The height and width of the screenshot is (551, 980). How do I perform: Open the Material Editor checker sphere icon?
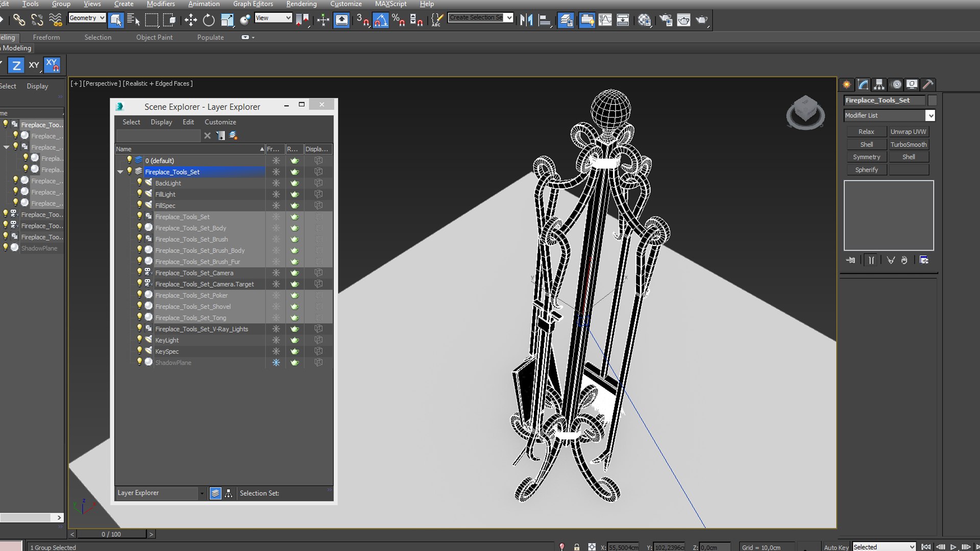point(644,20)
